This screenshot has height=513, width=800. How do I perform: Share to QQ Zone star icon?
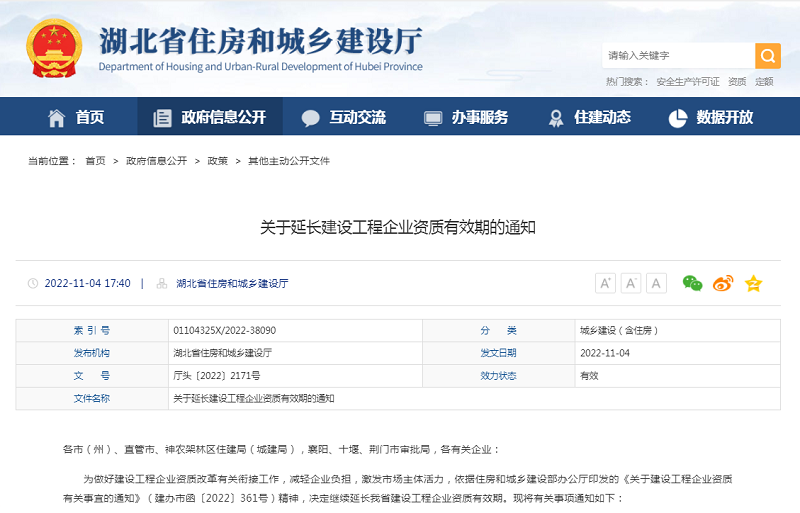pos(754,283)
